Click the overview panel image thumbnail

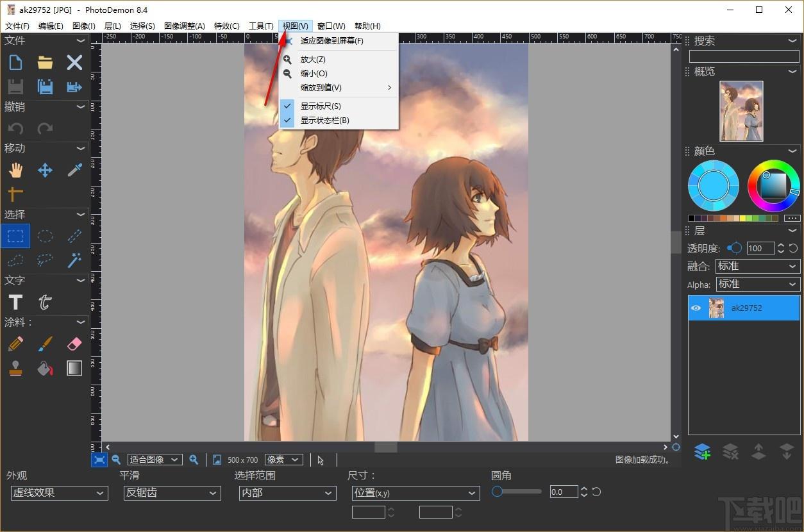742,111
